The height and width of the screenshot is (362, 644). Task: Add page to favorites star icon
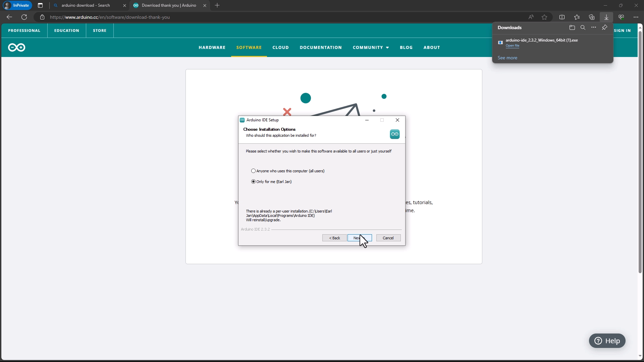(x=544, y=17)
